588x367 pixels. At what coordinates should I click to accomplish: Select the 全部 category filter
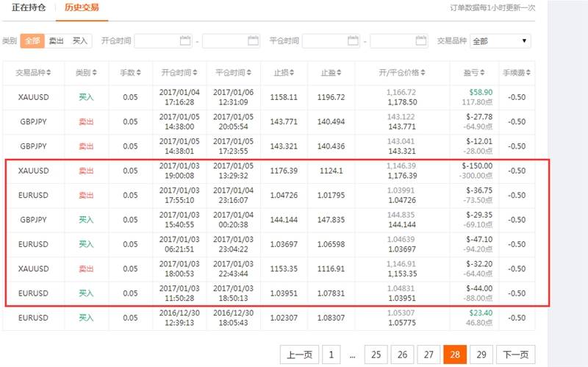(x=32, y=41)
